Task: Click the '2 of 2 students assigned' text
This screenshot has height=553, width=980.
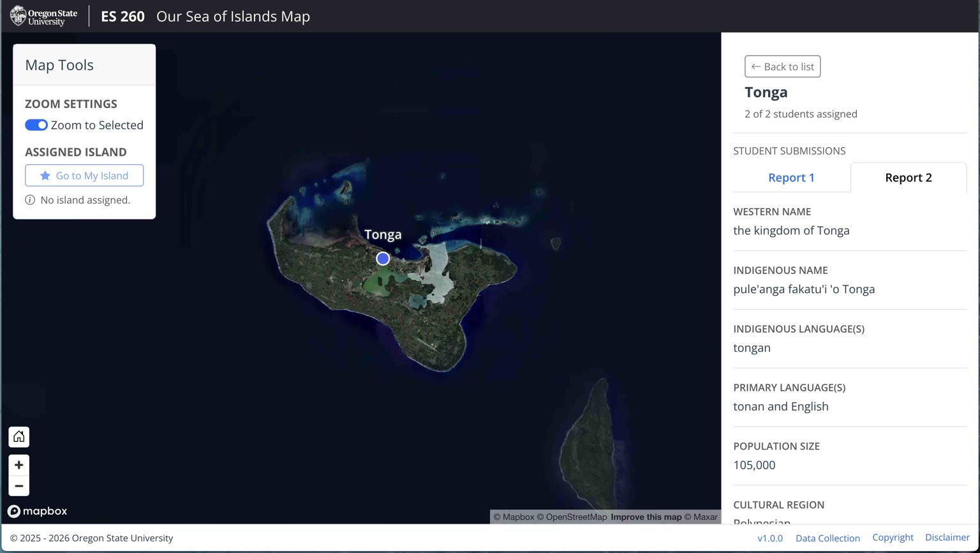Action: click(x=801, y=114)
